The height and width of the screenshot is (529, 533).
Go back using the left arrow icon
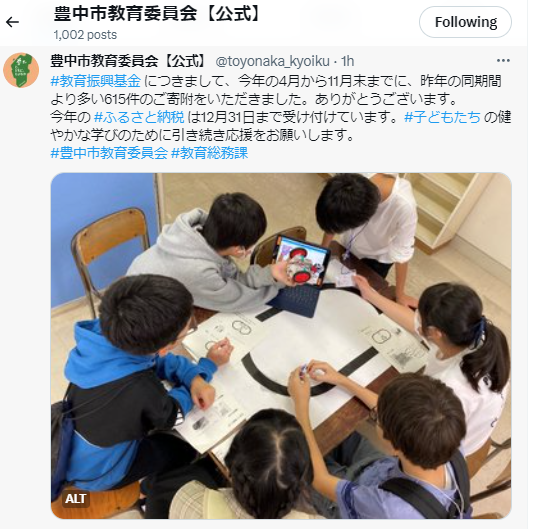[13, 22]
